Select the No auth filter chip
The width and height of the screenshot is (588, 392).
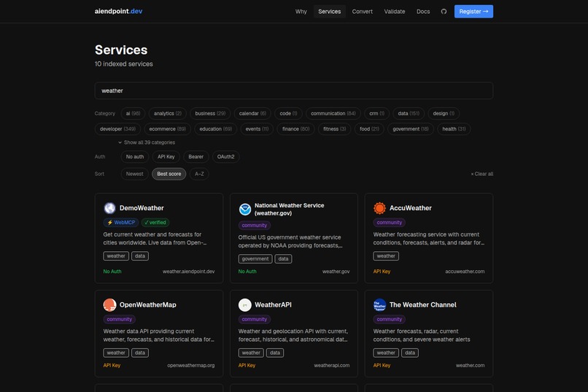tap(135, 157)
